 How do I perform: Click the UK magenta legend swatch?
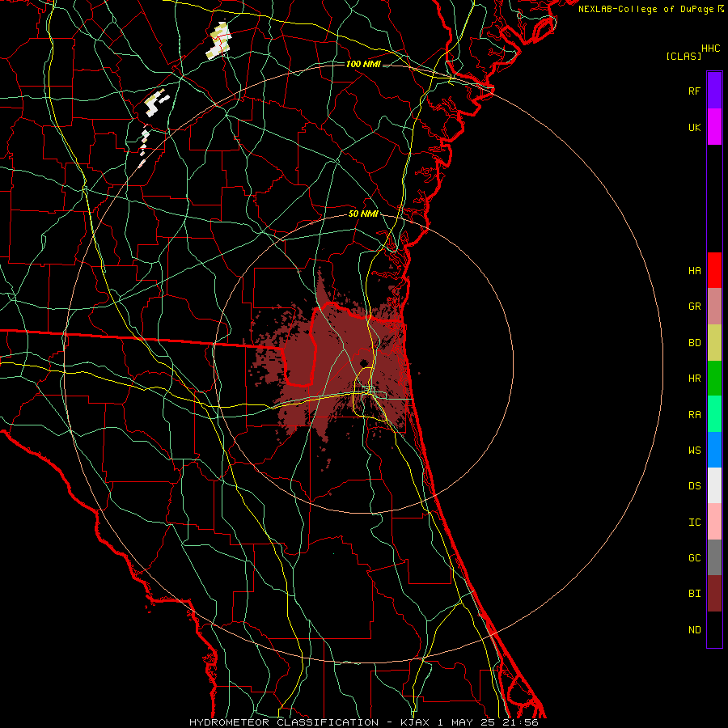tap(714, 127)
